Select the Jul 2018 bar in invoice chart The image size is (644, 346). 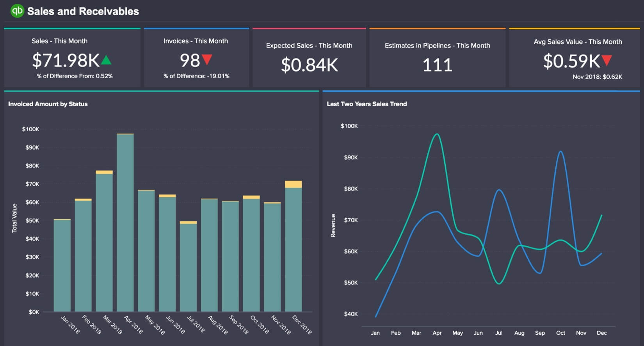coord(188,268)
